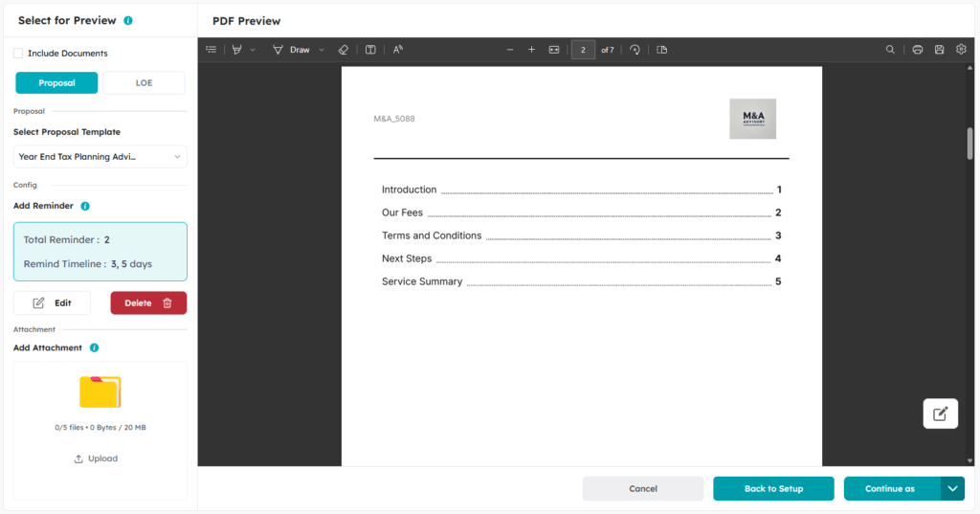The height and width of the screenshot is (514, 980).
Task: Click the Our Fees contents entry
Action: coord(581,212)
